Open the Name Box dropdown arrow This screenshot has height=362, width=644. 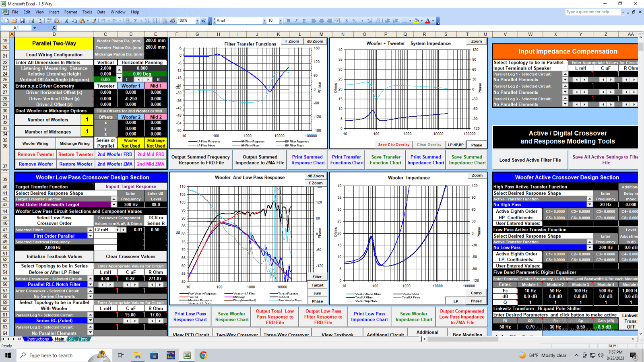point(35,28)
